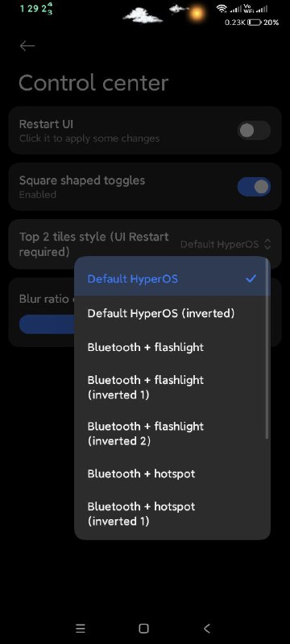Toggle the Restart UI switch

click(x=254, y=130)
